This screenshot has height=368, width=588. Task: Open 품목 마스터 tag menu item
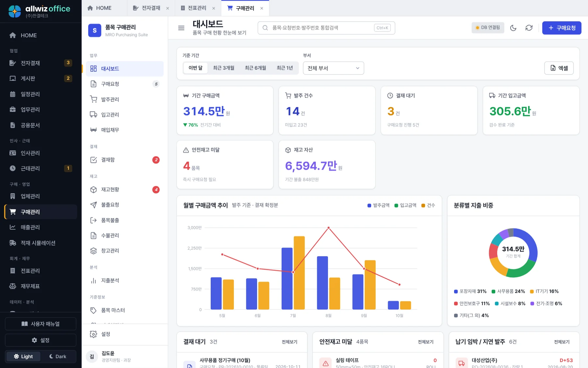click(124, 310)
